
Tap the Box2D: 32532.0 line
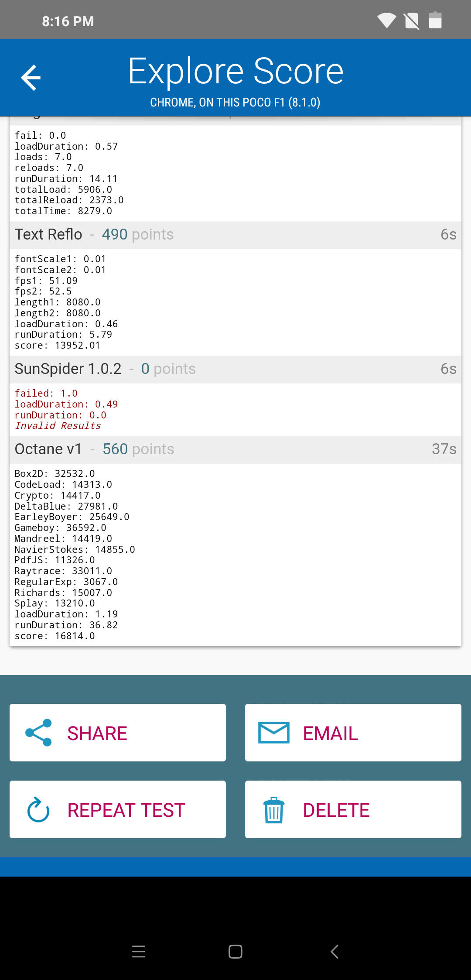(55, 474)
